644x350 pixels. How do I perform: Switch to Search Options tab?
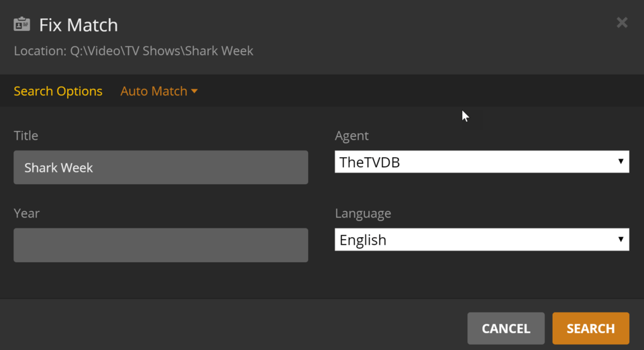click(58, 91)
